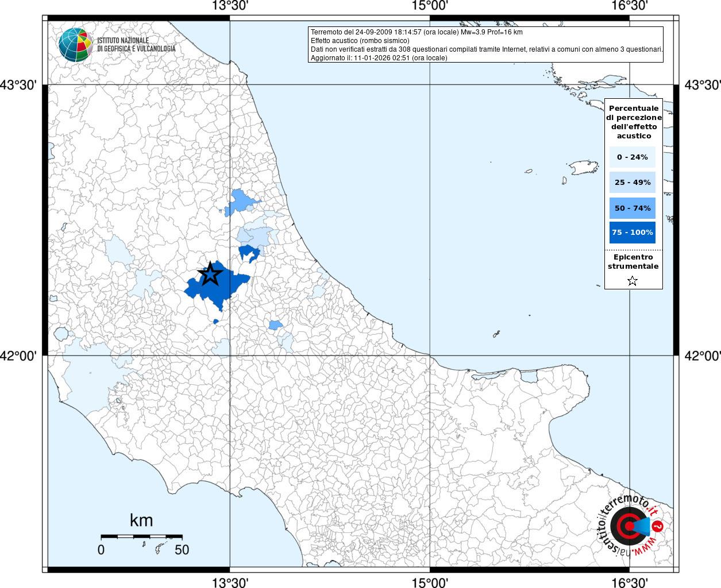Click 'Istituto Nazionale di Geofisica e Vulcanologia' text
The width and height of the screenshot is (721, 588).
coord(136,45)
